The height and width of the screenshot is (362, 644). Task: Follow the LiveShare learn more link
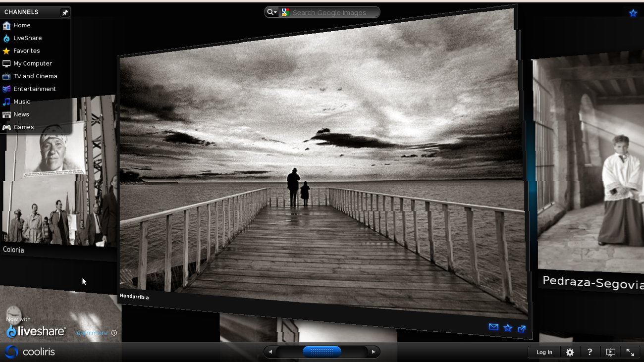point(92,333)
